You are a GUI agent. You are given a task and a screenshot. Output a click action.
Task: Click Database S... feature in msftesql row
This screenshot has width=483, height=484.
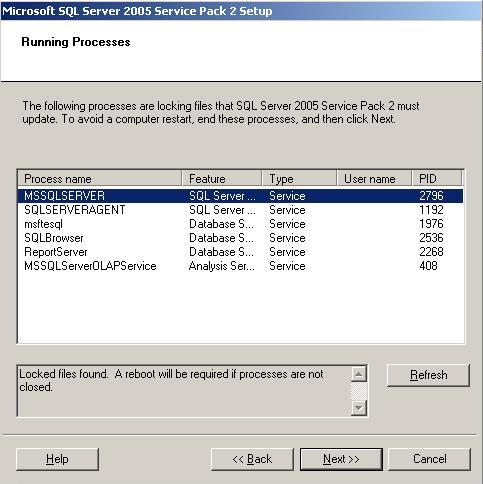pyautogui.click(x=222, y=224)
